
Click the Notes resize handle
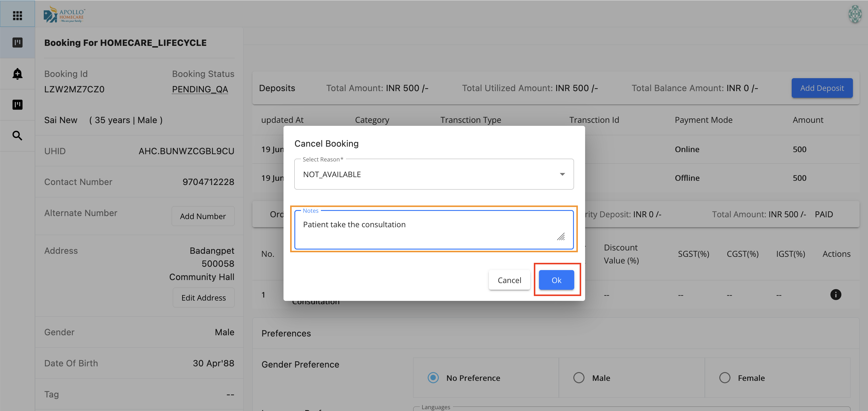[x=561, y=237]
